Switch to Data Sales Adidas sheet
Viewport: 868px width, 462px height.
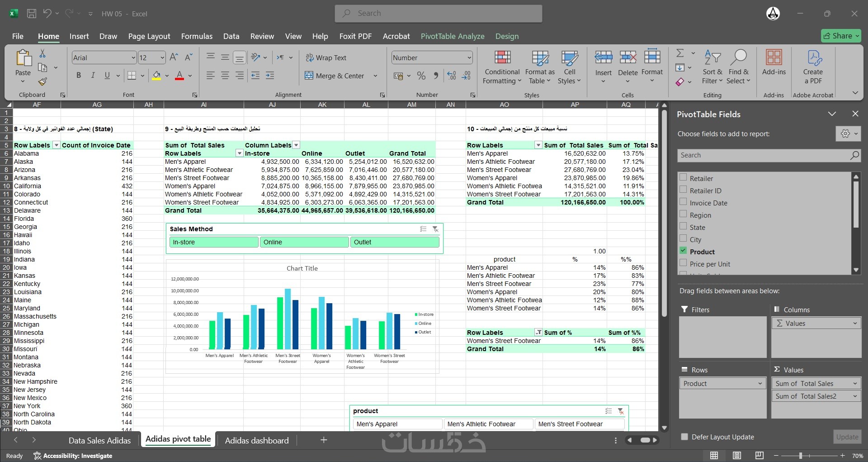(99, 440)
